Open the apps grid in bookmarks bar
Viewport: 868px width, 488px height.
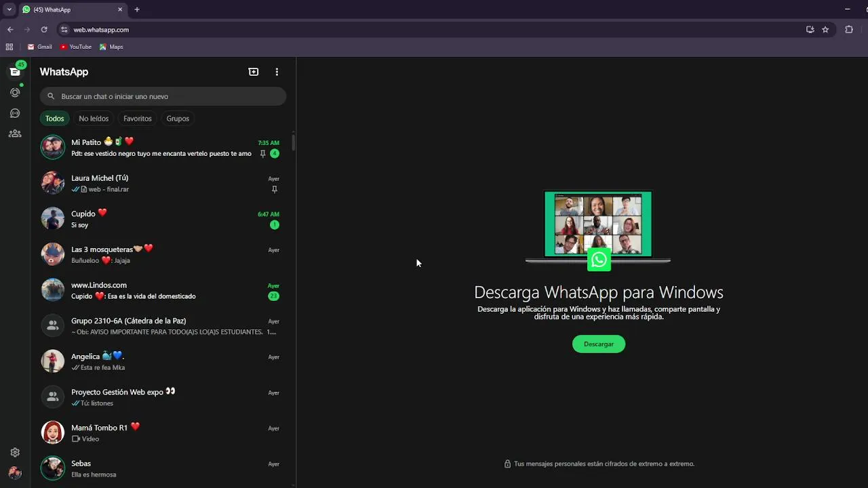pyautogui.click(x=9, y=47)
